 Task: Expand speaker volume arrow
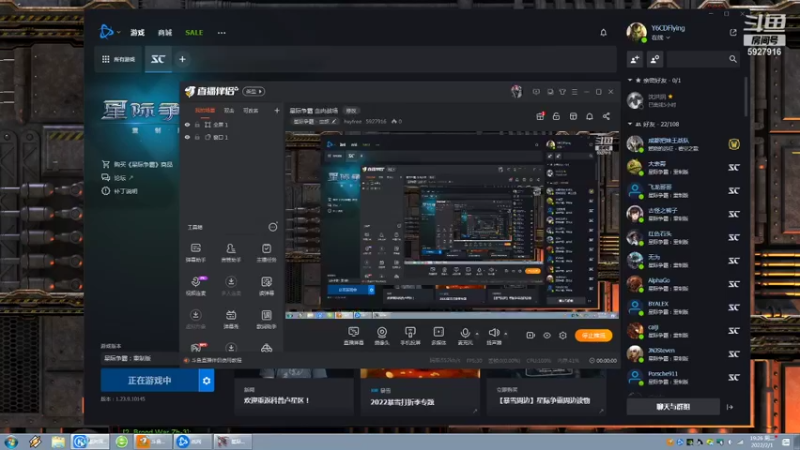point(506,334)
